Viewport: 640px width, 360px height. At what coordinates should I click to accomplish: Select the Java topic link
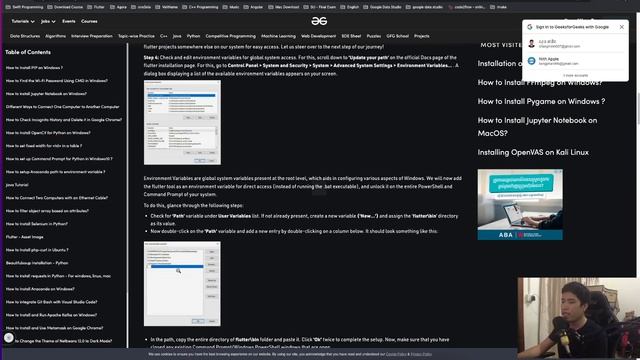tap(177, 36)
